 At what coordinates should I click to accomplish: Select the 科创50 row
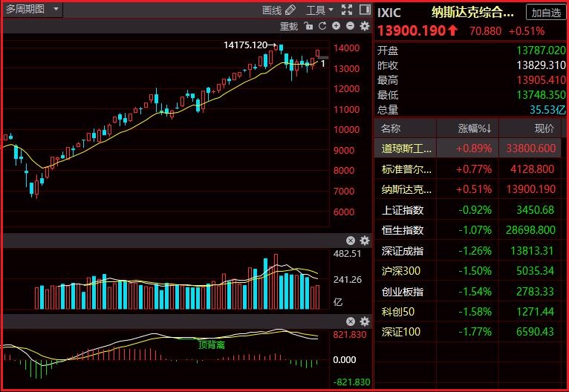[468, 312]
